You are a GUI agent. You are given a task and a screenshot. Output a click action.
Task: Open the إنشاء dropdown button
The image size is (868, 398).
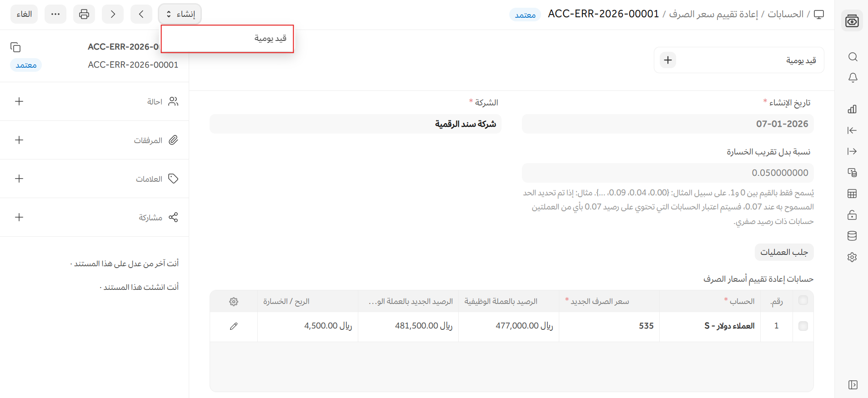pyautogui.click(x=180, y=14)
